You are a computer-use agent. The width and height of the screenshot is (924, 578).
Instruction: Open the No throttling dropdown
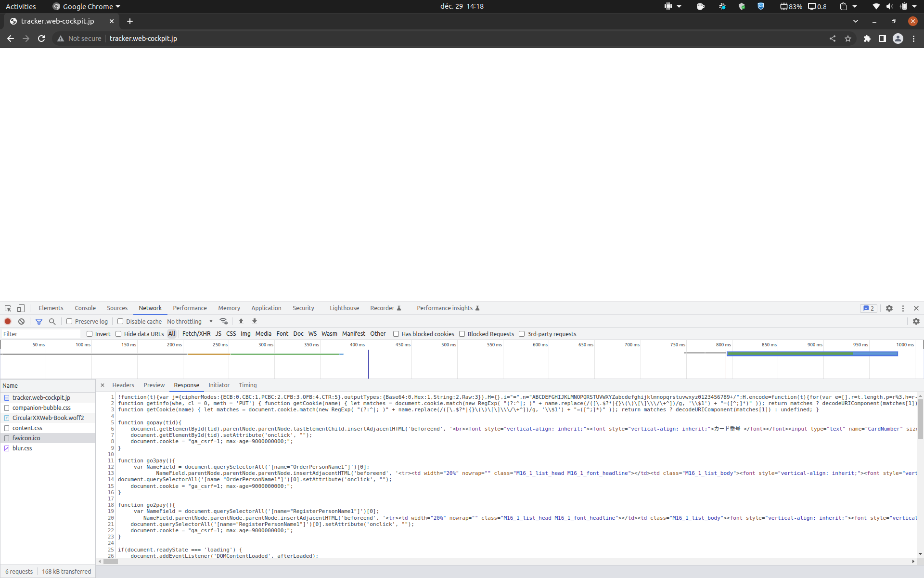click(190, 321)
